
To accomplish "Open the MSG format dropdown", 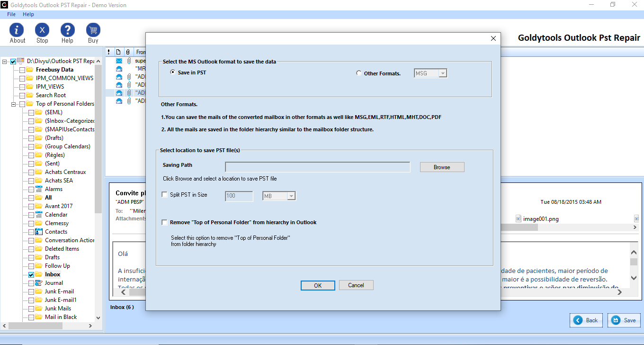I will tap(443, 73).
